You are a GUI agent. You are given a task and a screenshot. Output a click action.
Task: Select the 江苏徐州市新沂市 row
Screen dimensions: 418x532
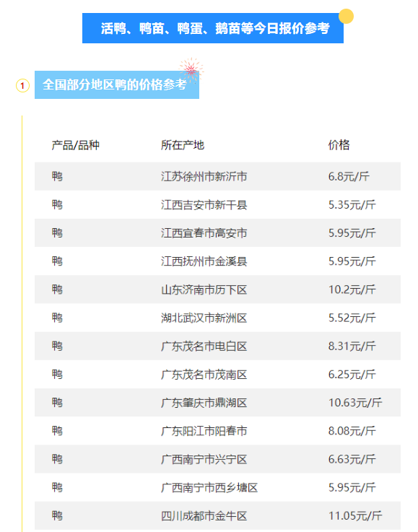pyautogui.click(x=217, y=176)
